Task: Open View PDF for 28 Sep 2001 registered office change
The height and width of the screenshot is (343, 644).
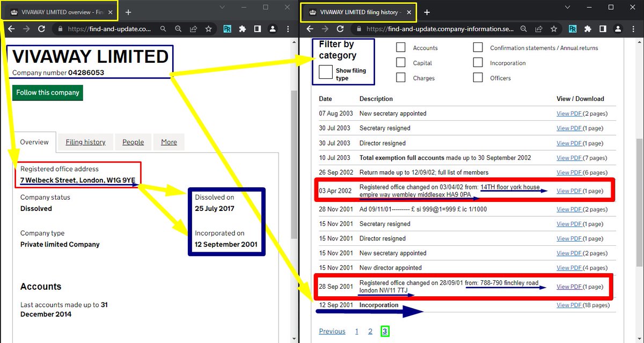Action: 569,287
